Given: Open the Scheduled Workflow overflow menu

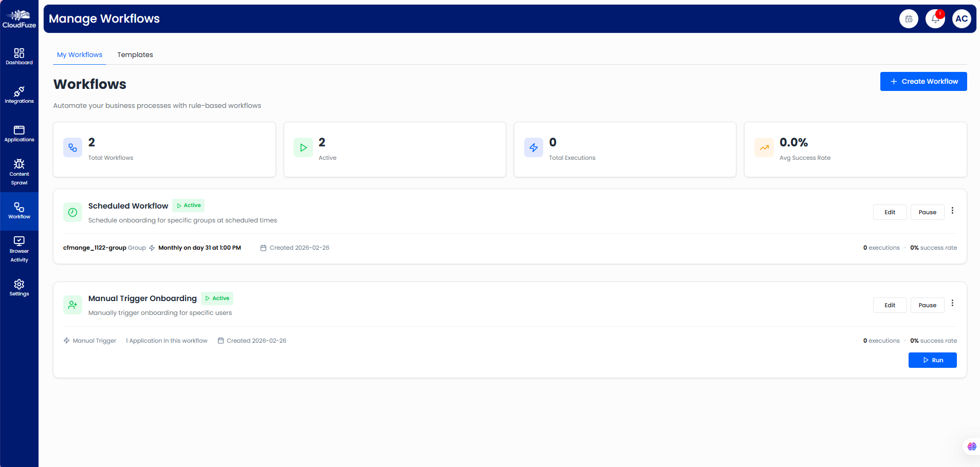Looking at the screenshot, I should tap(952, 210).
